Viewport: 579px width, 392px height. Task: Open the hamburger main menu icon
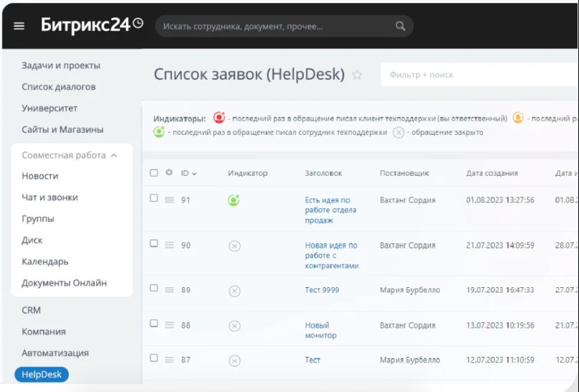(19, 26)
